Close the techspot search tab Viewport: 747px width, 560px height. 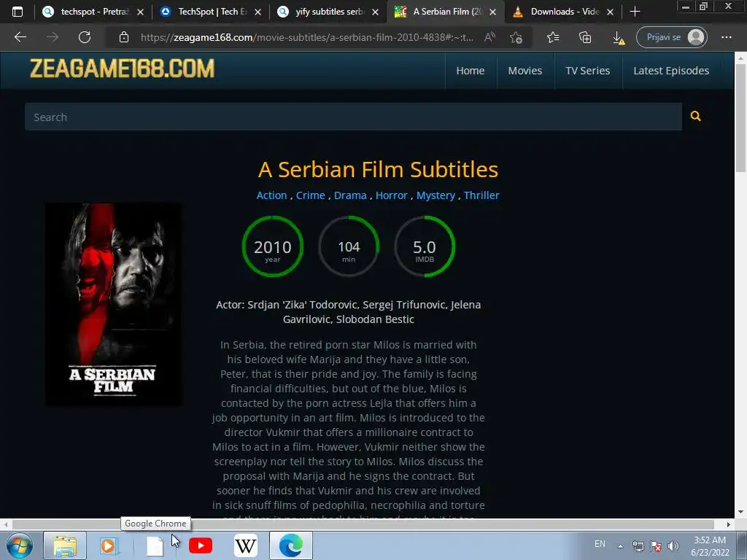pyautogui.click(x=140, y=12)
